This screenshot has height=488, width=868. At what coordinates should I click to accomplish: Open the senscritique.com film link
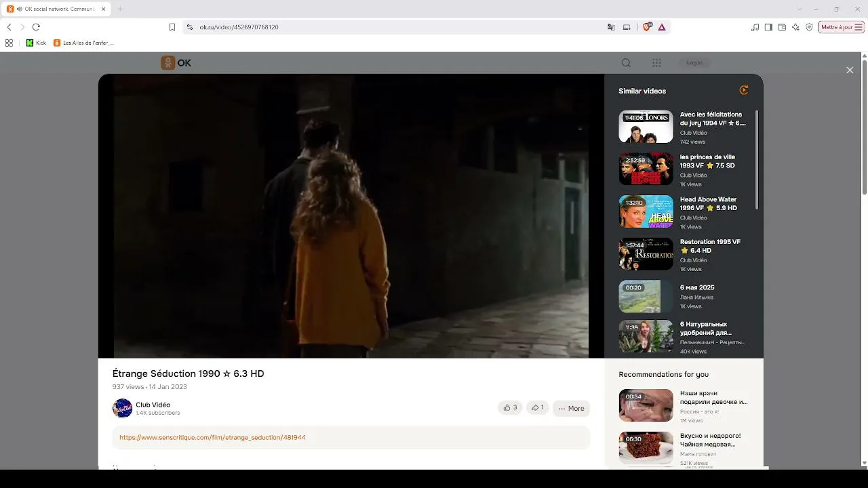[212, 438]
